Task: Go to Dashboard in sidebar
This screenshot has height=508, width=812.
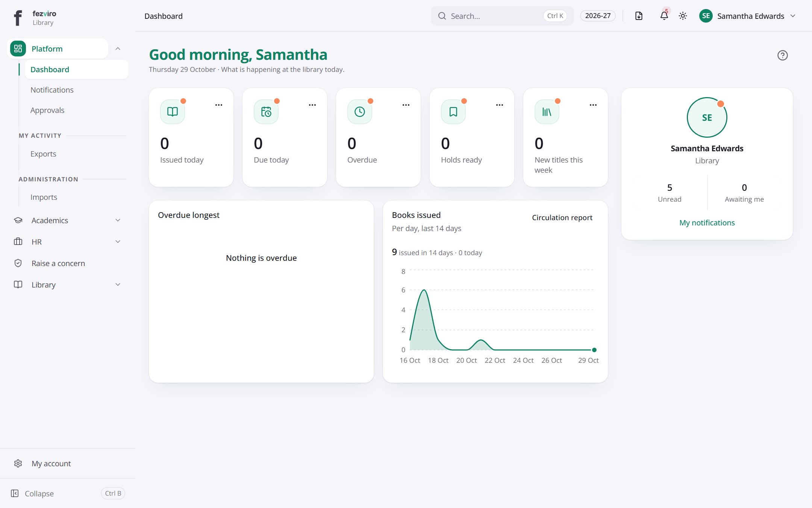Action: click(76, 70)
